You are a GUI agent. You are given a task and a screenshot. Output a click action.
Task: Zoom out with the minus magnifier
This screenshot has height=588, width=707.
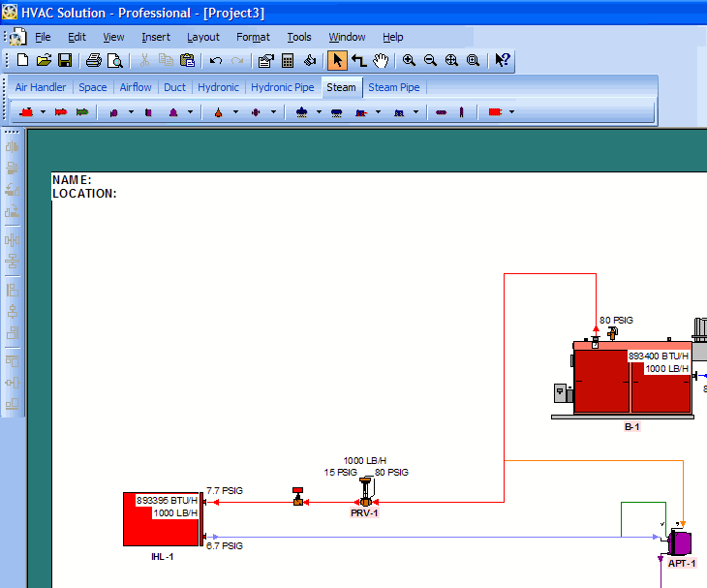[x=430, y=60]
